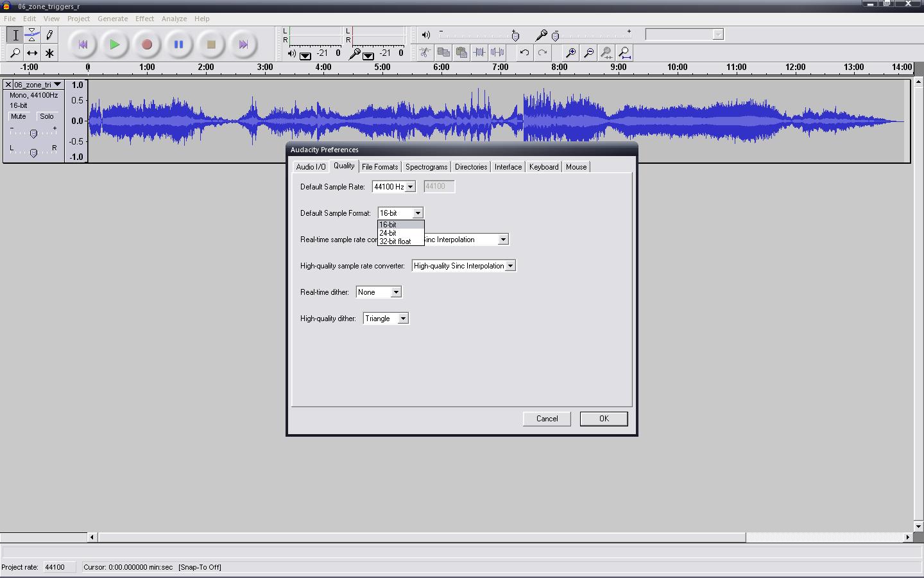The image size is (924, 578).
Task: Click Skip to End transport button
Action: click(243, 44)
